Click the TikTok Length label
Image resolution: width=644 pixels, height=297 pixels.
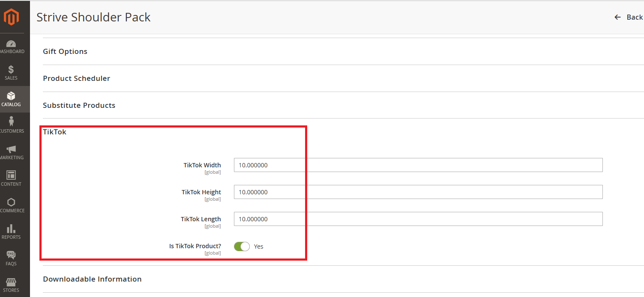201,219
